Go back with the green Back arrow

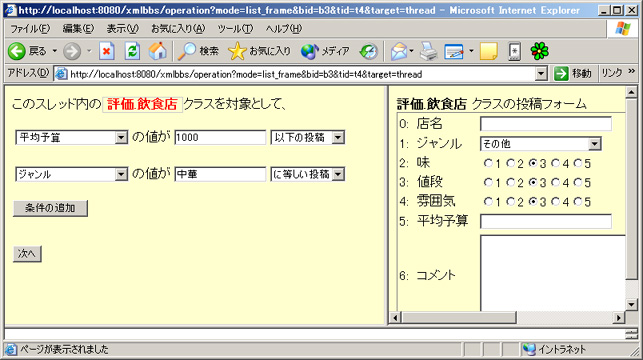point(17,51)
